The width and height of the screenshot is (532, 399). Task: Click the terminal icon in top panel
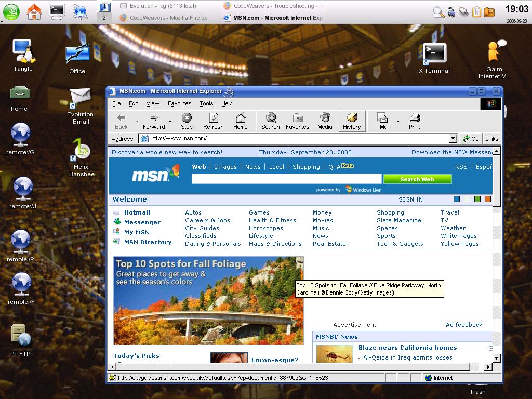(57, 11)
